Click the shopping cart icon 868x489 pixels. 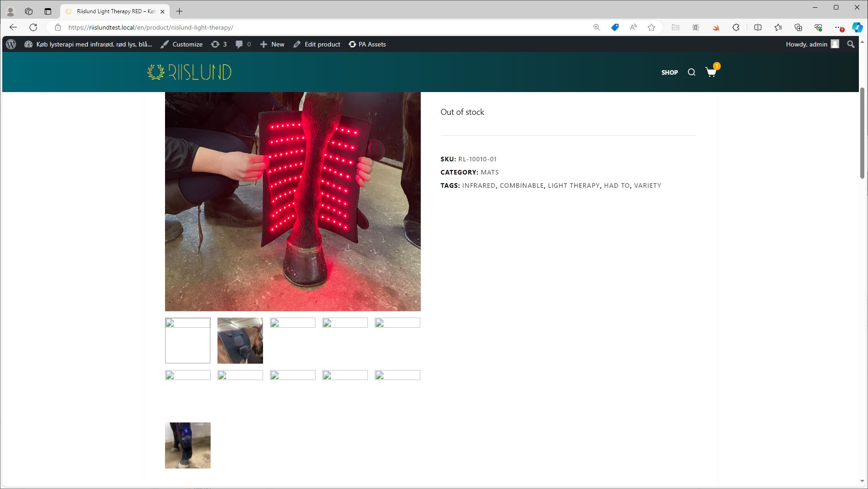pyautogui.click(x=711, y=72)
